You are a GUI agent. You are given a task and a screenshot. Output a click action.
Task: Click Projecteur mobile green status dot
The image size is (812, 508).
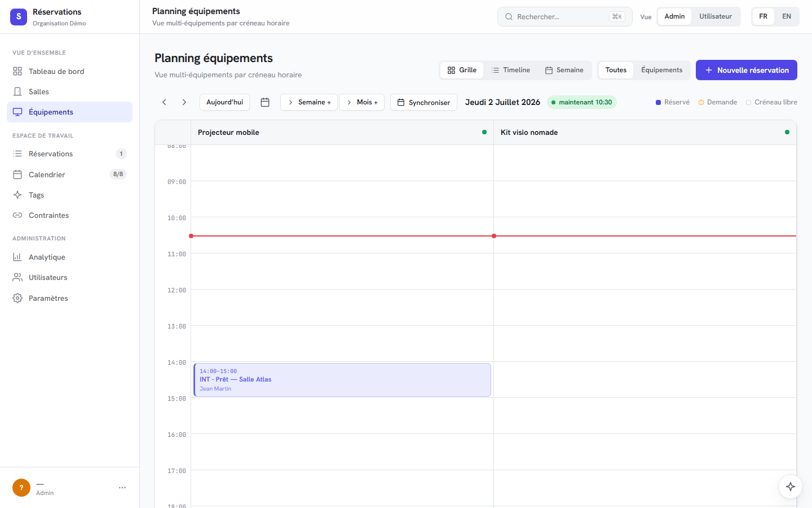[484, 132]
